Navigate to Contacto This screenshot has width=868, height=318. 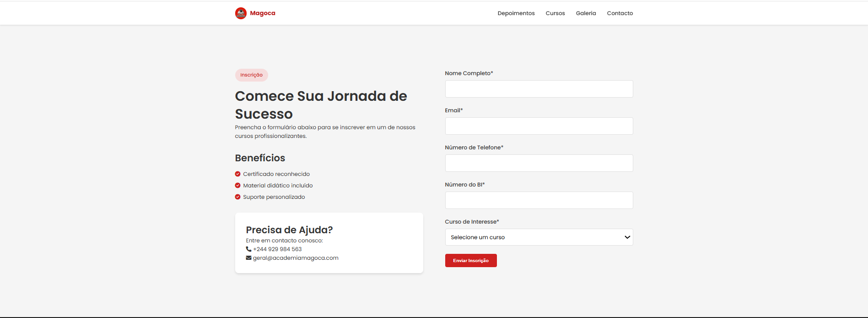tap(620, 13)
